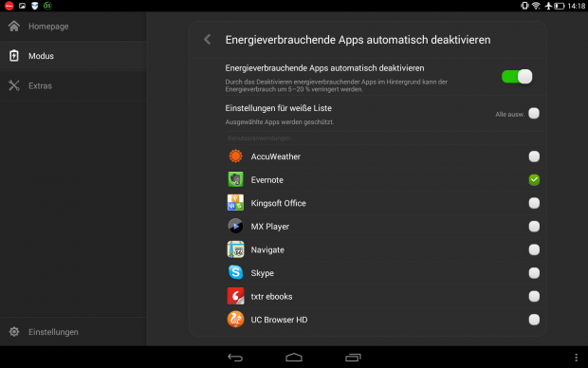Select the Navigate app name
This screenshot has height=368, width=588.
point(267,249)
